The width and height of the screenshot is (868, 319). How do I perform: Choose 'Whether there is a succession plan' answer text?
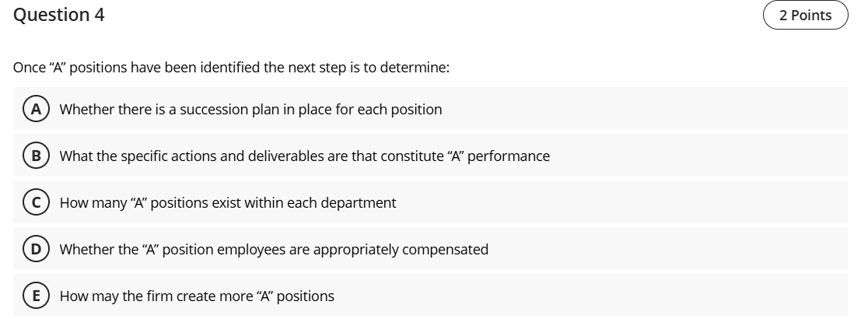pyautogui.click(x=250, y=109)
